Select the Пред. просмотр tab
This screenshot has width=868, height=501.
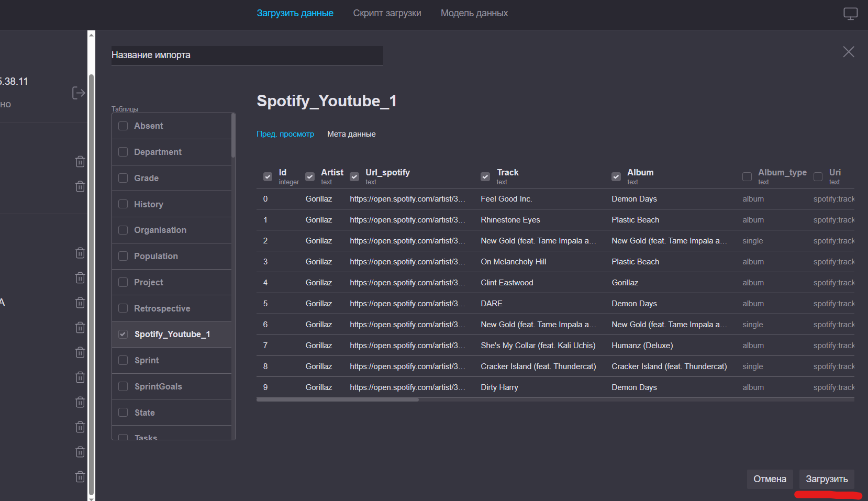pos(285,134)
